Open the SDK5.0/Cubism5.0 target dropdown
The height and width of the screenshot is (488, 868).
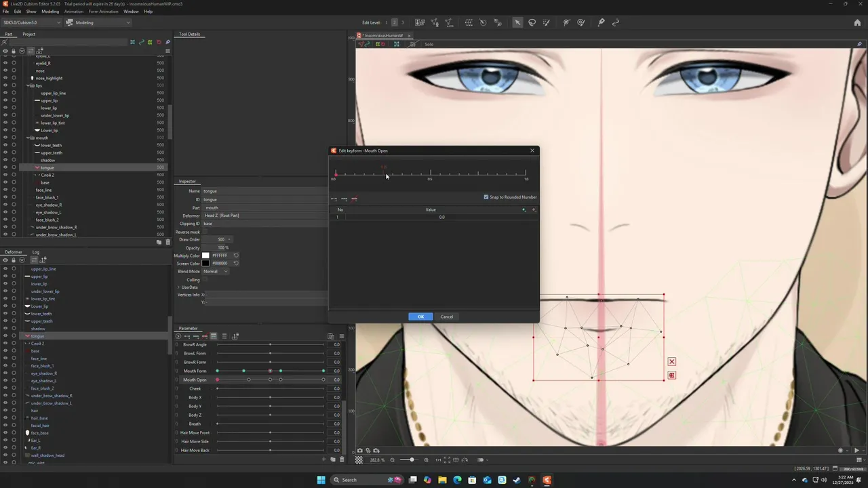click(x=31, y=22)
